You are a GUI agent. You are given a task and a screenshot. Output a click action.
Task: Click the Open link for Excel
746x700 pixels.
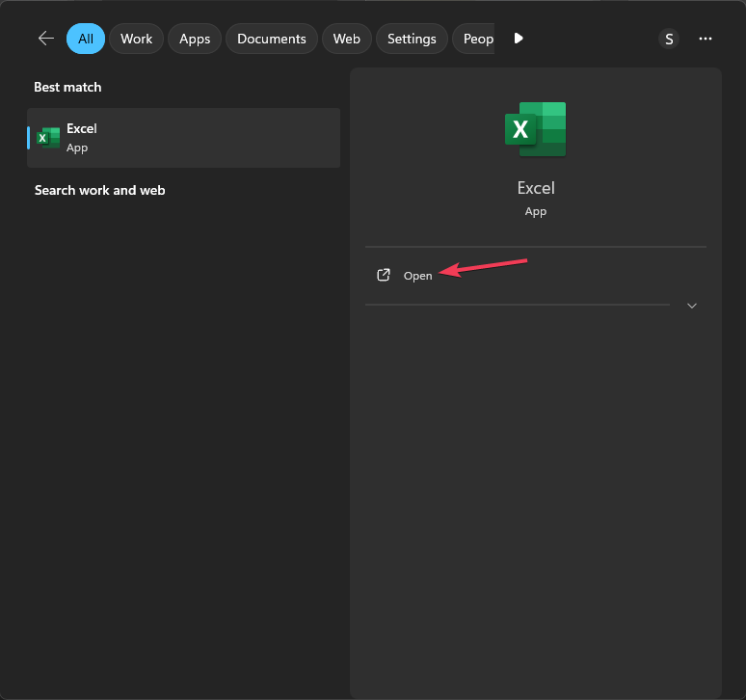417,276
